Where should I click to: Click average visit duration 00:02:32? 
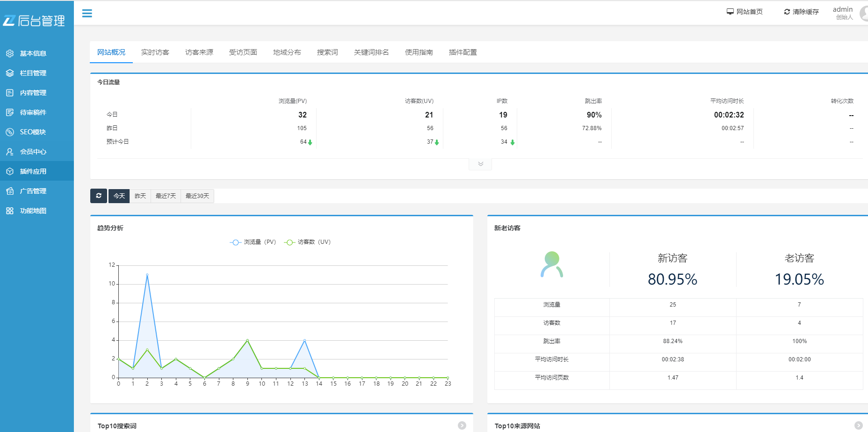tap(729, 115)
